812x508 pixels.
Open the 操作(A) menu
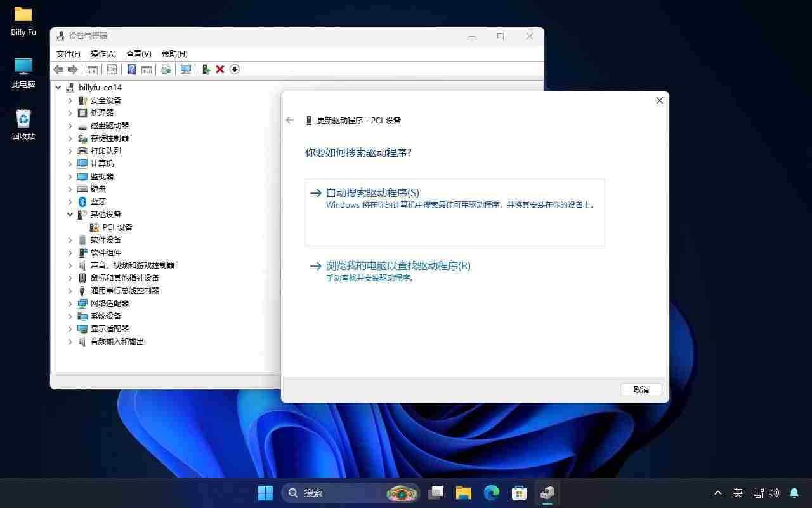tap(103, 53)
